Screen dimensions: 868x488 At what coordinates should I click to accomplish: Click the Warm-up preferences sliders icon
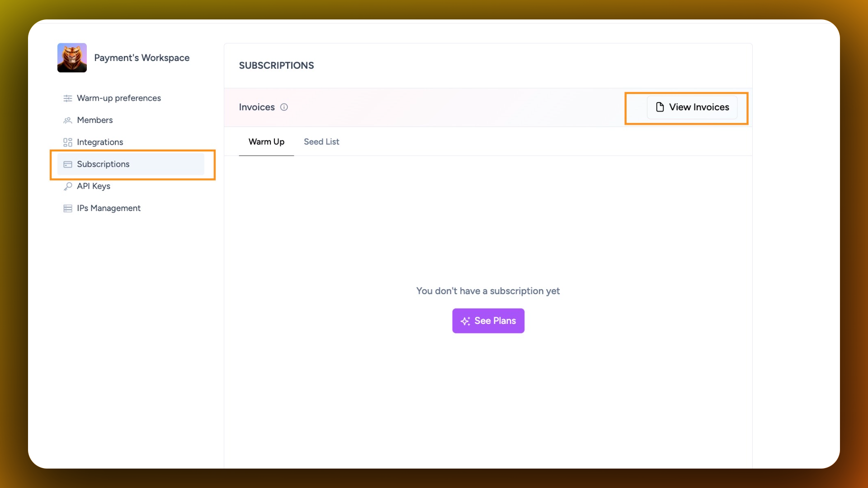tap(68, 99)
